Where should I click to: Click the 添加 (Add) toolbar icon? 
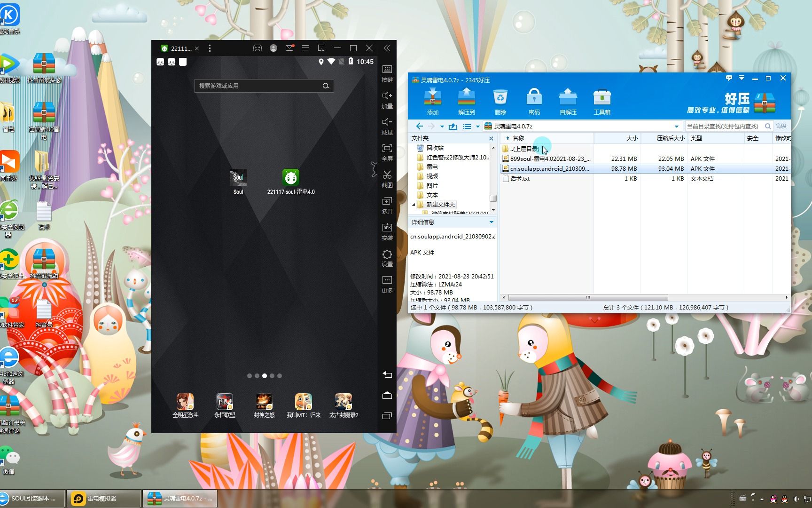point(432,102)
